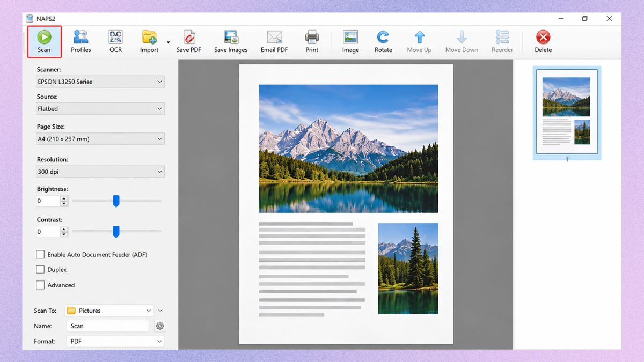Viewport: 644px width, 362px height.
Task: Print the scanned document
Action: (312, 41)
